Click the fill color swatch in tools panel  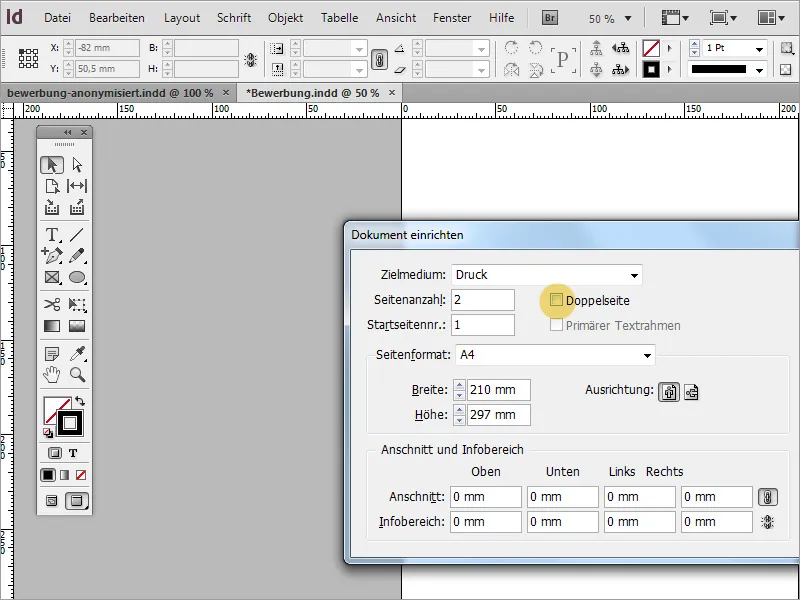click(x=53, y=407)
